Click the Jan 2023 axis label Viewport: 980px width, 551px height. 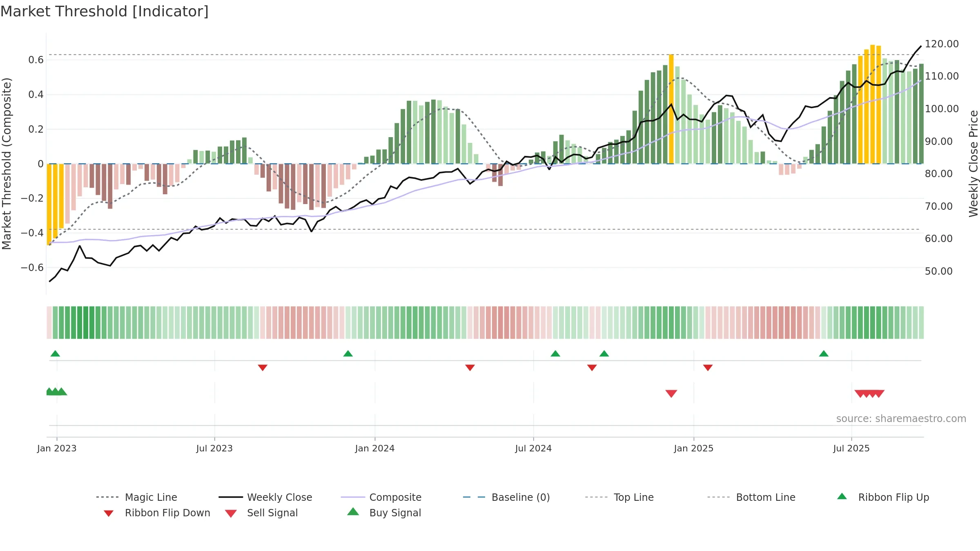tap(57, 448)
